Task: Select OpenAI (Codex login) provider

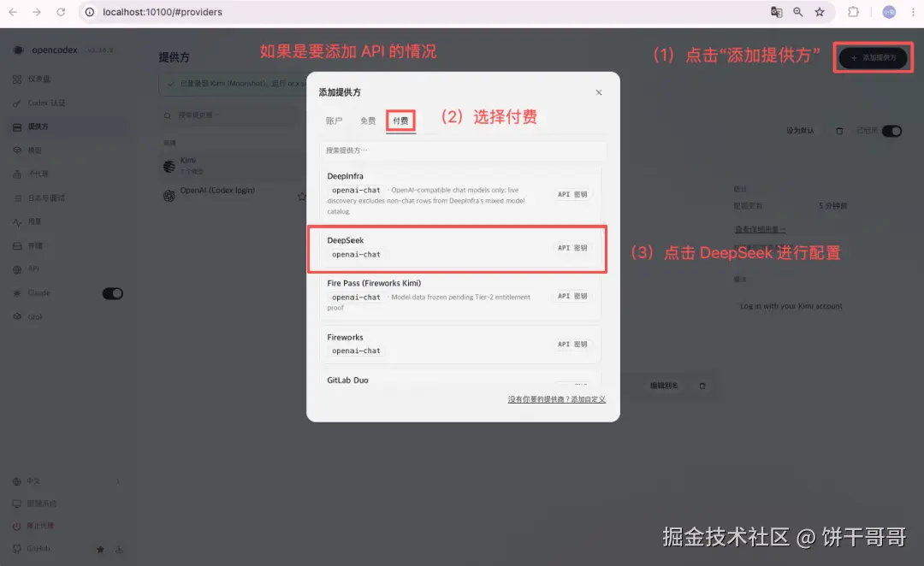Action: click(233, 194)
